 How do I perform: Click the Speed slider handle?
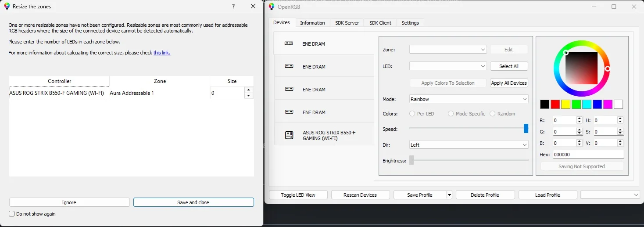[x=526, y=128]
